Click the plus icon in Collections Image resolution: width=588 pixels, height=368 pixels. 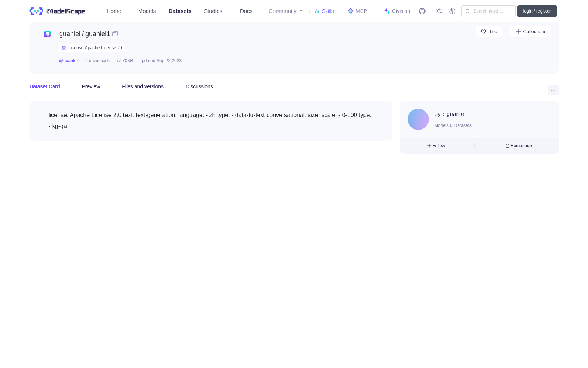click(519, 32)
